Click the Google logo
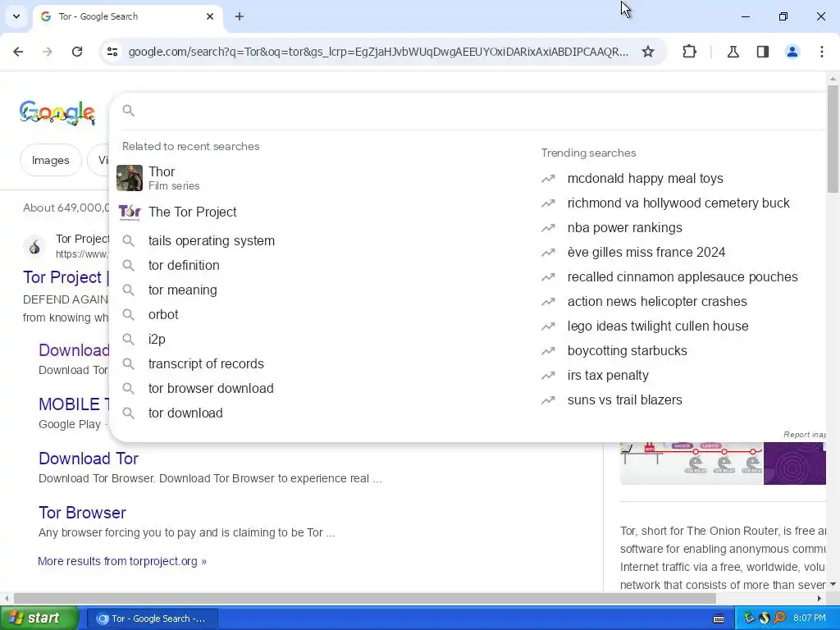This screenshot has width=840, height=630. click(x=57, y=112)
